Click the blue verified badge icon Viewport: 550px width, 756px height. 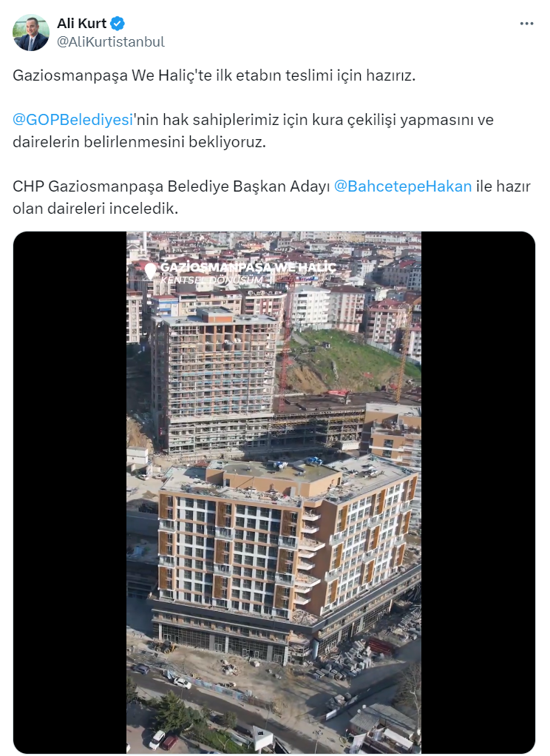118,23
